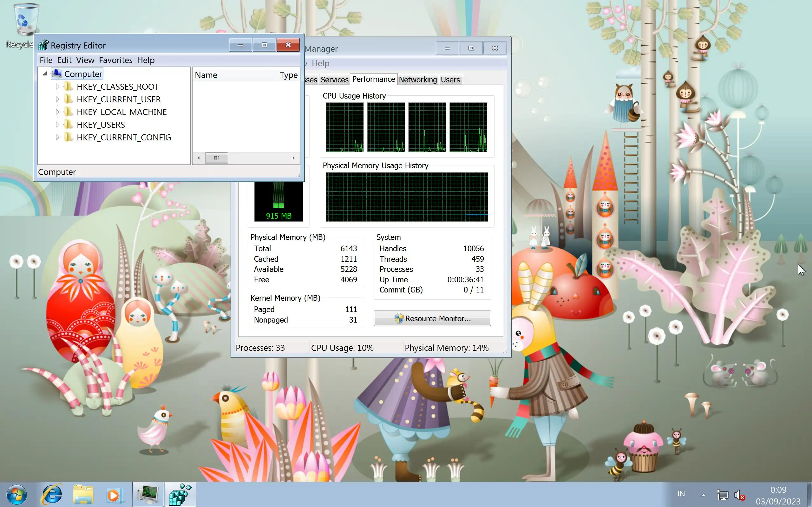Click the taskbar clock showing 0:09
Screen dimensions: 812x507
pos(778,495)
